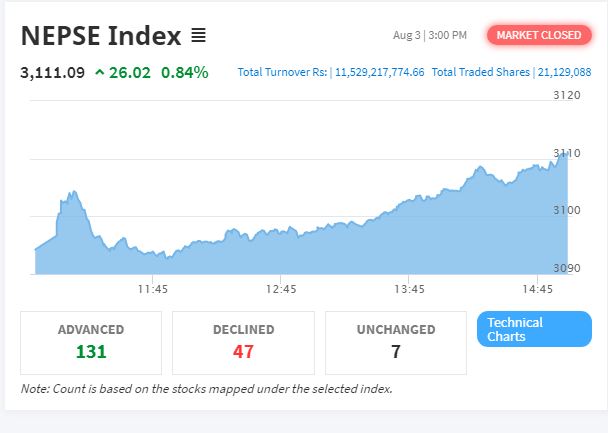
Task: Click the 3120 y-axis label
Action: [x=567, y=95]
